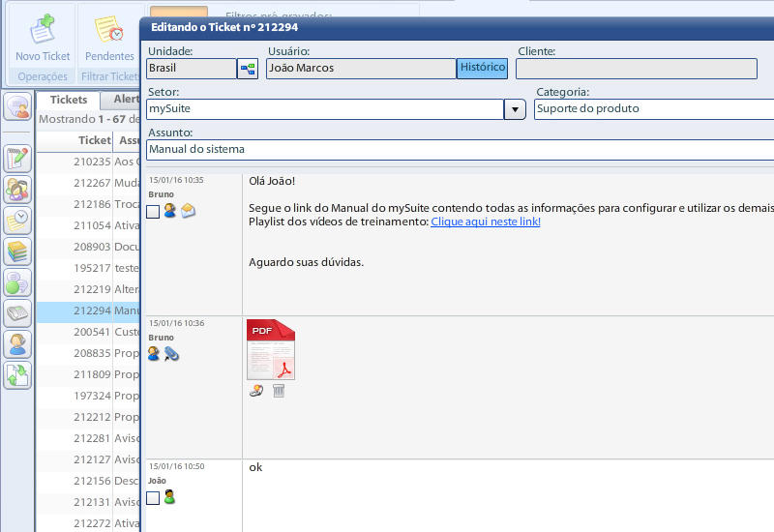774x532 pixels.
Task: Click the Setor field showing mySuite
Action: pyautogui.click(x=325, y=109)
